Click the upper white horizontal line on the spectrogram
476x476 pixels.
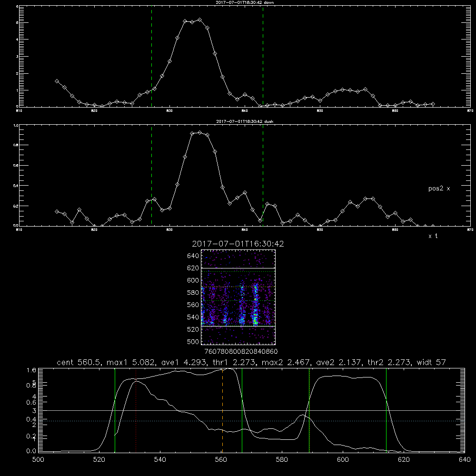point(238,268)
